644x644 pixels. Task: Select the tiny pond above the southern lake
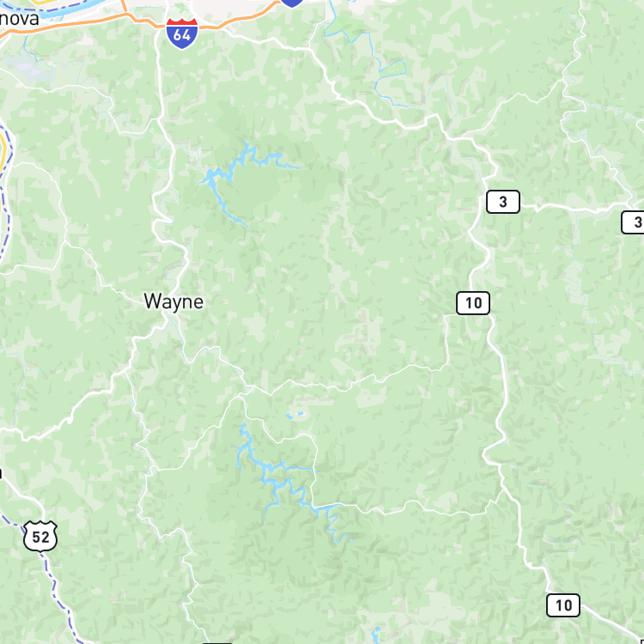tap(295, 415)
